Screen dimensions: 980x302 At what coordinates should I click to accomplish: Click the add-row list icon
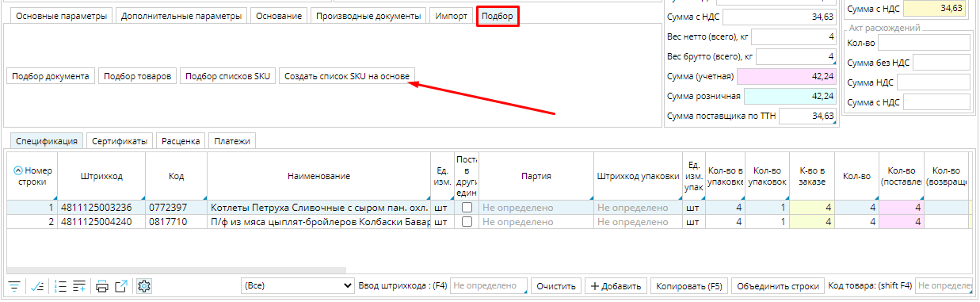point(78,286)
